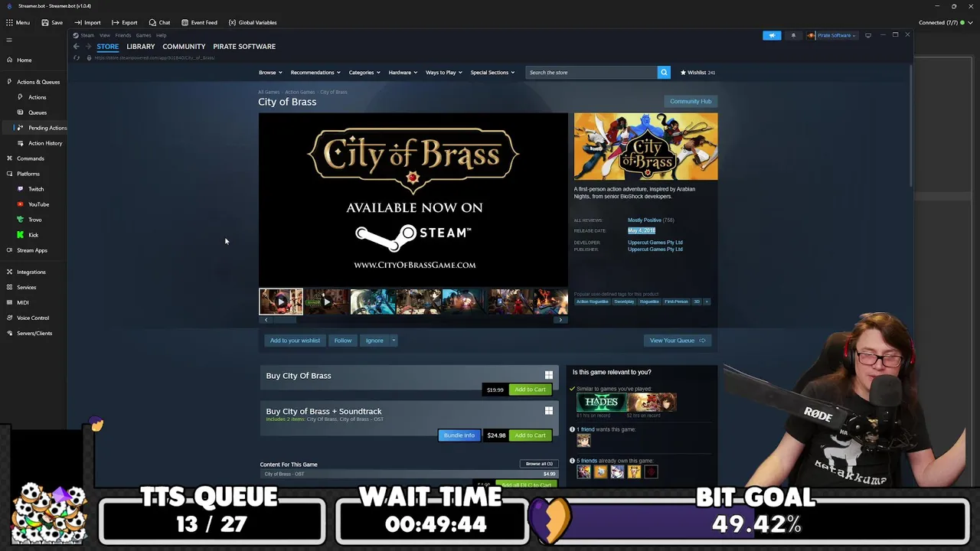Expand the Ways to Play dropdown
Viewport: 980px width, 551px height.
(x=444, y=73)
